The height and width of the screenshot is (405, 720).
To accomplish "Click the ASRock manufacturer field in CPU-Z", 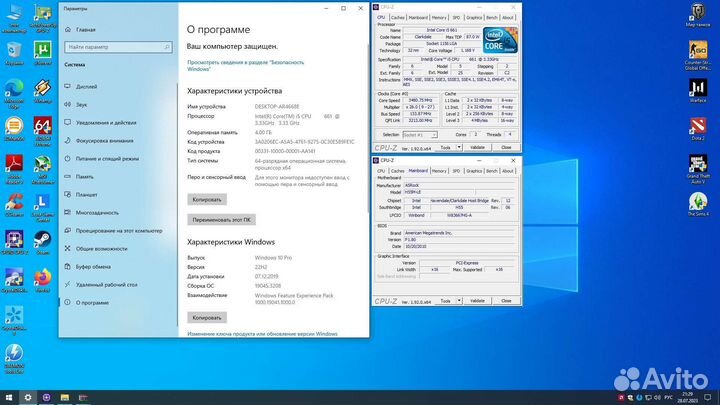I will click(x=459, y=186).
